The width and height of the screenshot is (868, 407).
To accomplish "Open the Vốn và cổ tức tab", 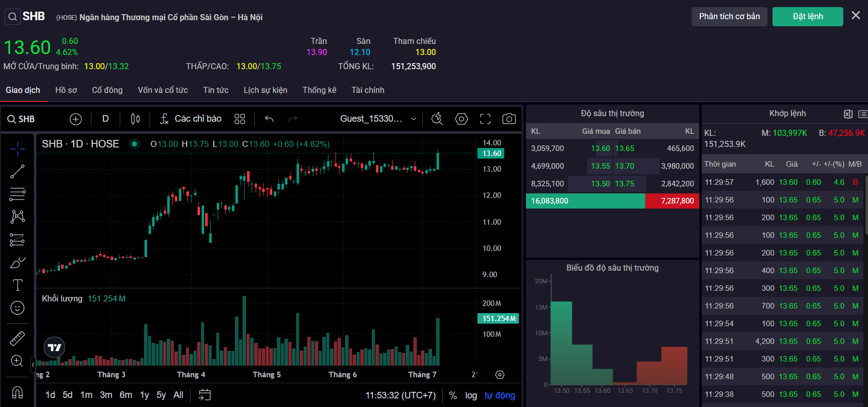I will 163,90.
